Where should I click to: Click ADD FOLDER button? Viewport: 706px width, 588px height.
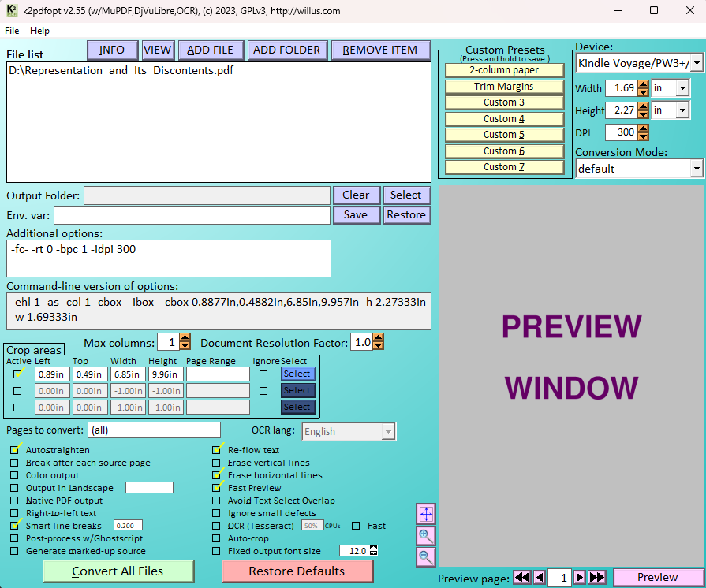coord(287,50)
